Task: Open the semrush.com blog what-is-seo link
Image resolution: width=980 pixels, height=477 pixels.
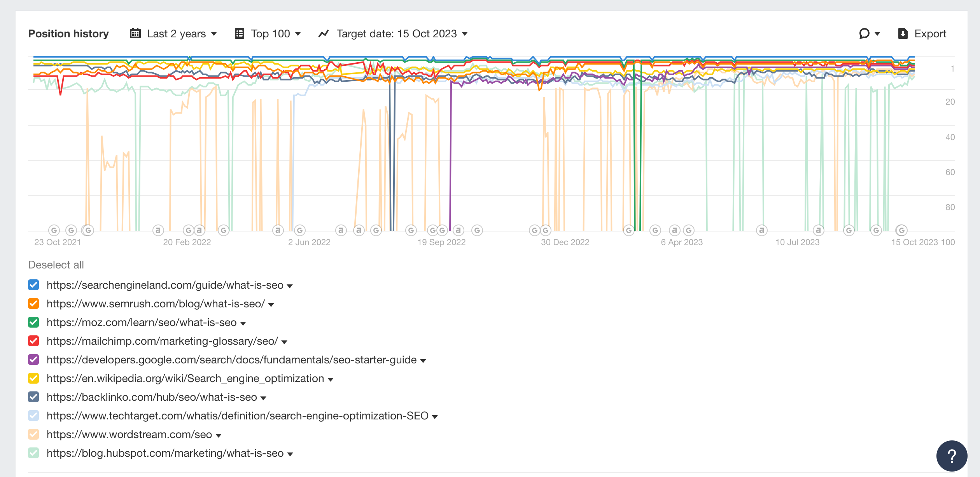Action: tap(156, 303)
